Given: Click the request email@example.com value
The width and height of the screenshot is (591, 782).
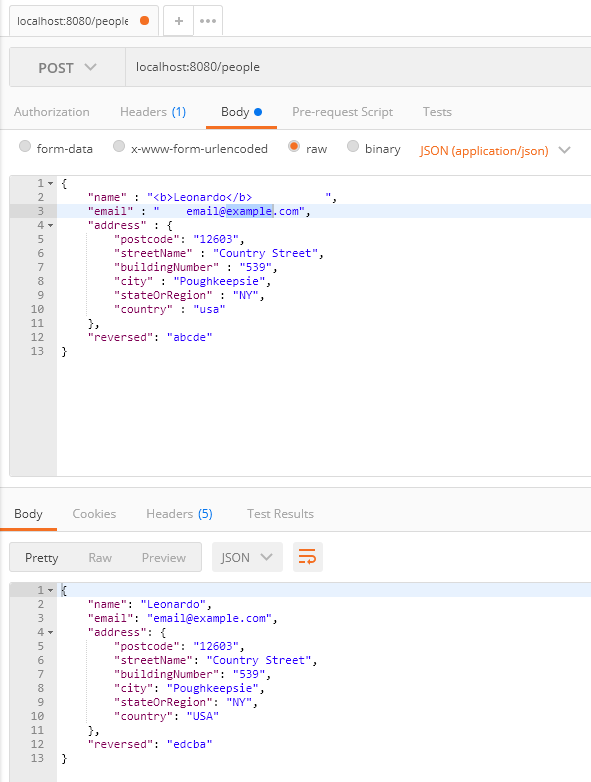Looking at the screenshot, I should (242, 211).
